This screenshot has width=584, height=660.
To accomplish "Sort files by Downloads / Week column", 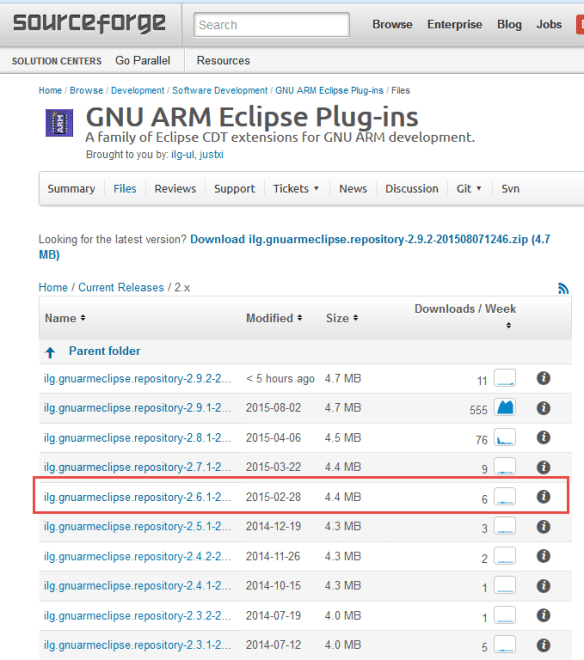I will coord(465,316).
